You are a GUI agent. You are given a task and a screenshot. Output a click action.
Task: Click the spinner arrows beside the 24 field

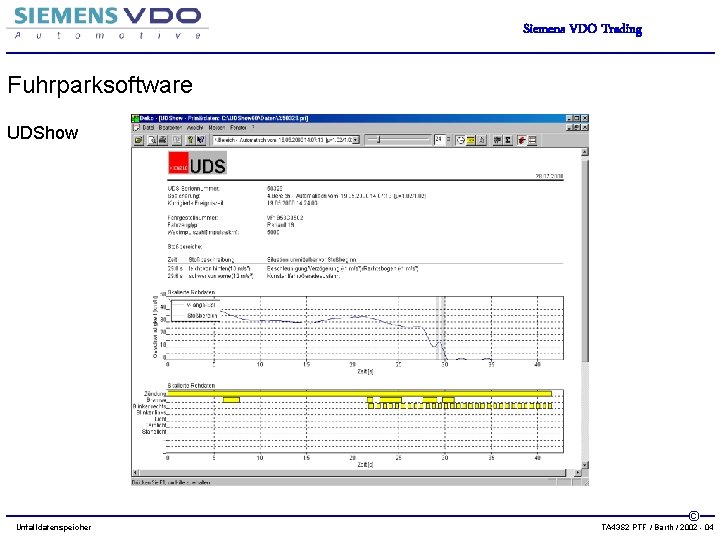tap(448, 140)
